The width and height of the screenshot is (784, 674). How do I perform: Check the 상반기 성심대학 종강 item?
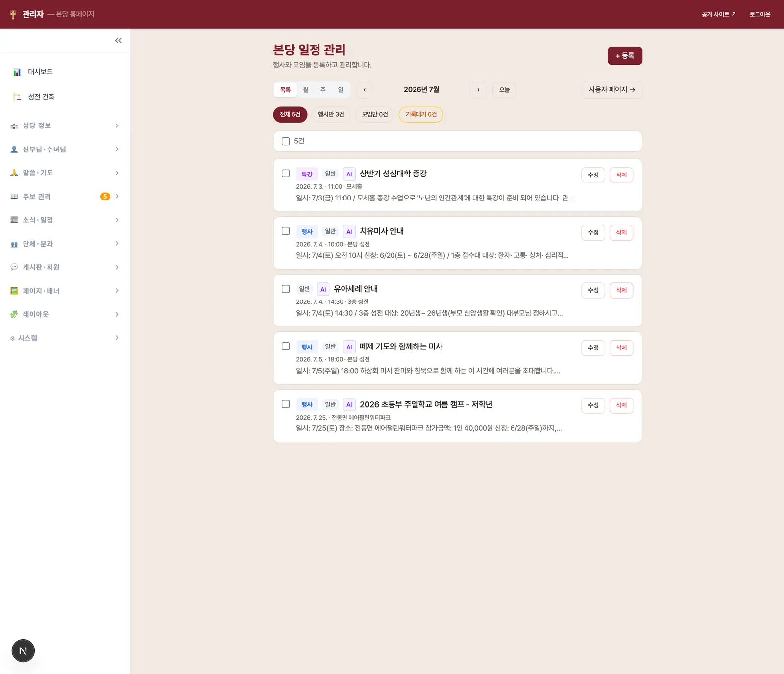tap(286, 174)
